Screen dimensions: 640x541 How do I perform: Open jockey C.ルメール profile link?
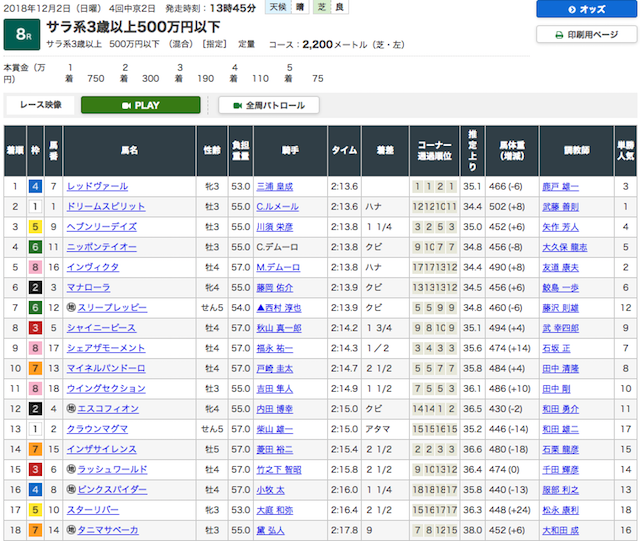pos(278,207)
